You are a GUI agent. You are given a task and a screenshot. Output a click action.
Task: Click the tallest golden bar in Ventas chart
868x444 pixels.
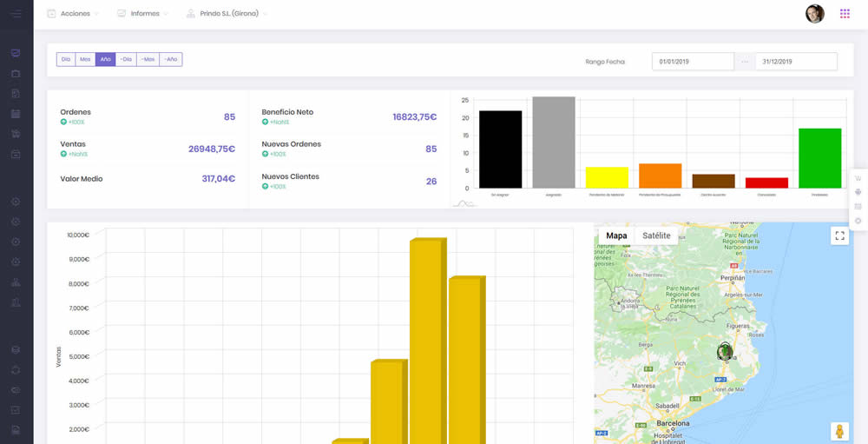point(428,341)
